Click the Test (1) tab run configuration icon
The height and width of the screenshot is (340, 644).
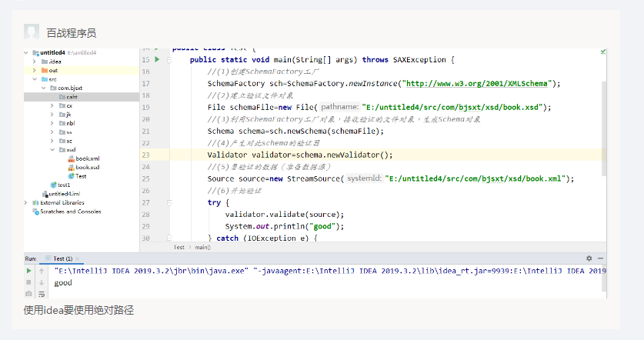tap(48, 258)
